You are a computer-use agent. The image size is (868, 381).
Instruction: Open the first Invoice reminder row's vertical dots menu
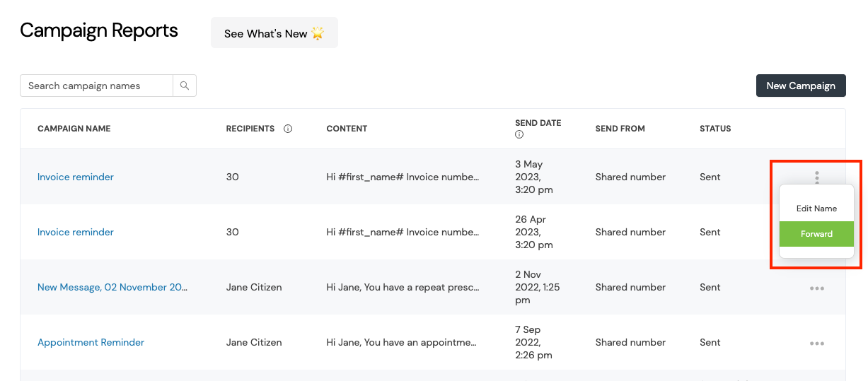click(817, 177)
